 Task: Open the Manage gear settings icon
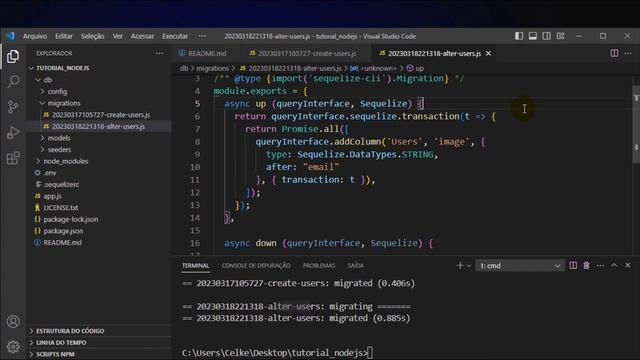coord(13,347)
